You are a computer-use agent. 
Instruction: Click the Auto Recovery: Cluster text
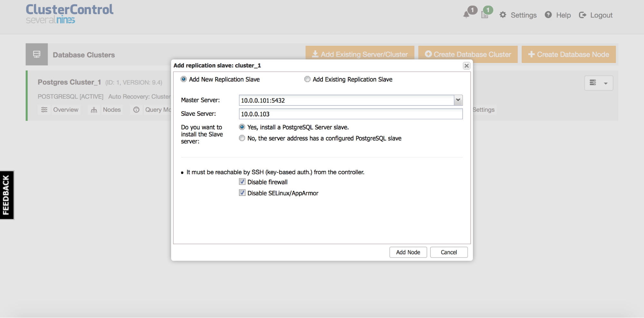139,96
